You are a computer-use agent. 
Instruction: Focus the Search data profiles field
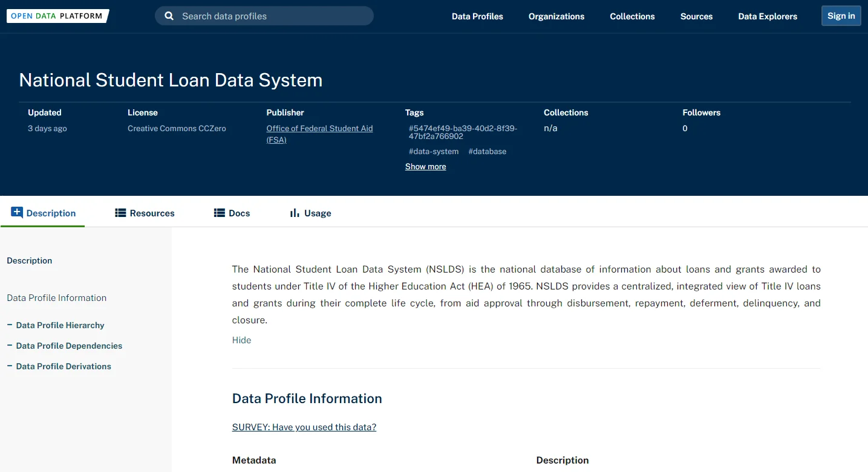264,16
